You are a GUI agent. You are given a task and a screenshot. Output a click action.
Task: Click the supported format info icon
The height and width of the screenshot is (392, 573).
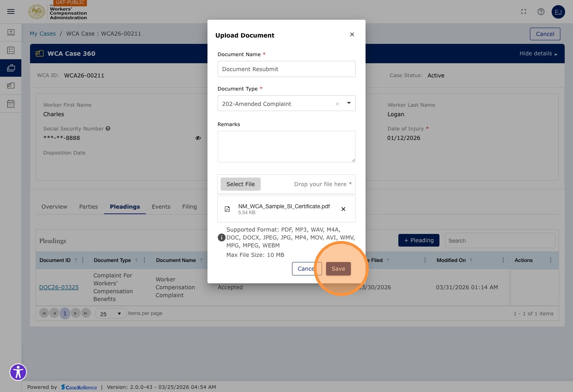coord(222,237)
